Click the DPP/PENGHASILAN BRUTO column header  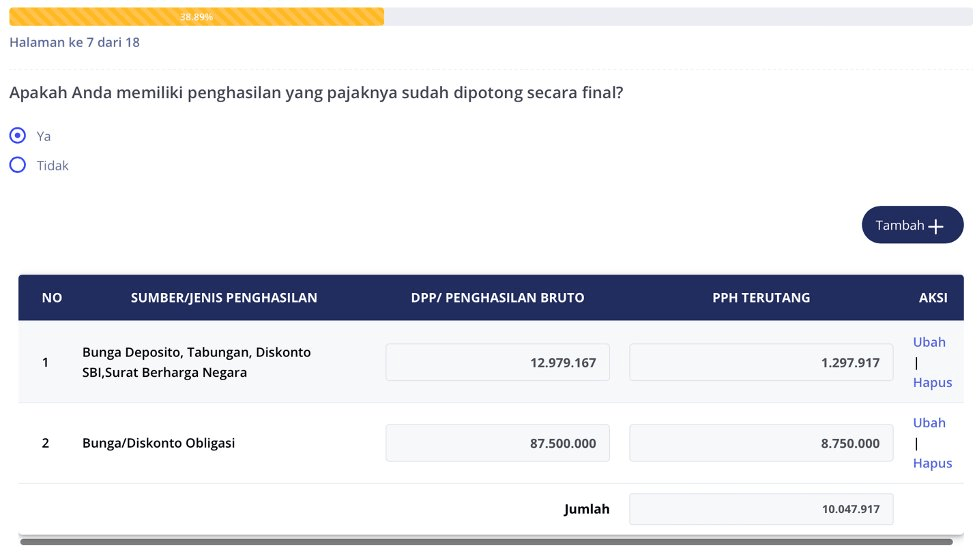coord(497,298)
